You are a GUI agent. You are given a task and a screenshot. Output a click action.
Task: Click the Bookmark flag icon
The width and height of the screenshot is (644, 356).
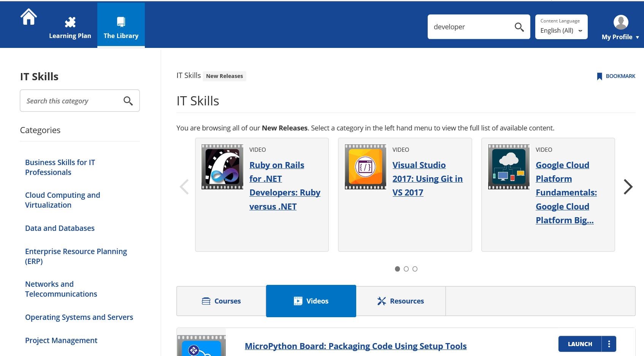click(600, 76)
